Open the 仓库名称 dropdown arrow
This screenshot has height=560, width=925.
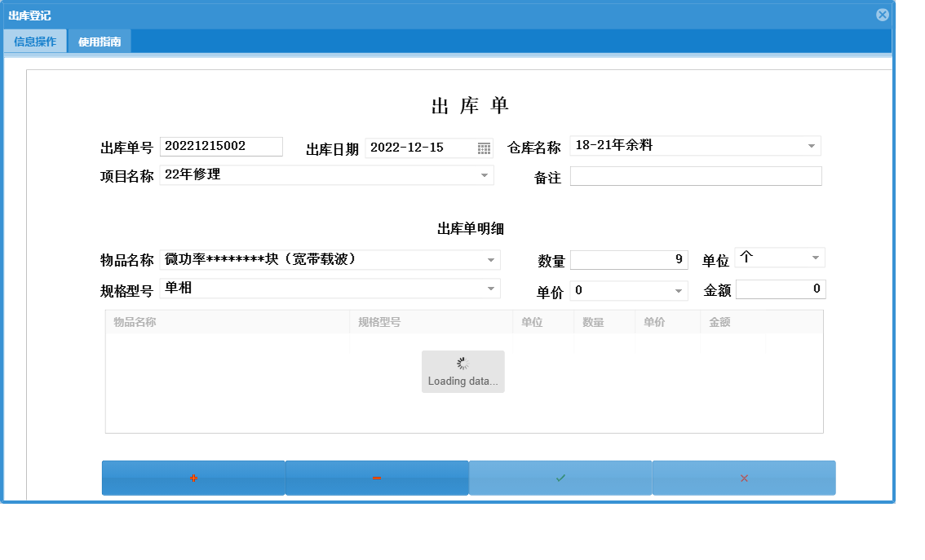pos(811,146)
